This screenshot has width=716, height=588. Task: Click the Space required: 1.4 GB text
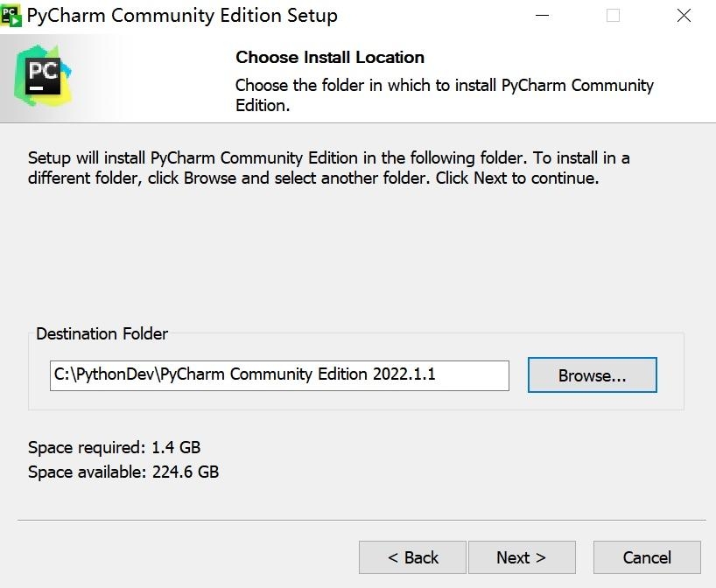coord(117,447)
